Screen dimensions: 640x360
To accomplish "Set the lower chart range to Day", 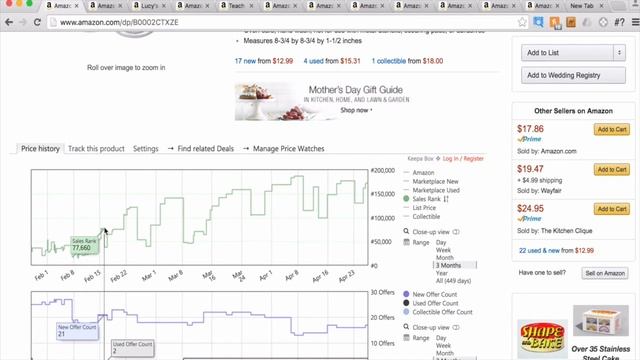I will click(441, 338).
